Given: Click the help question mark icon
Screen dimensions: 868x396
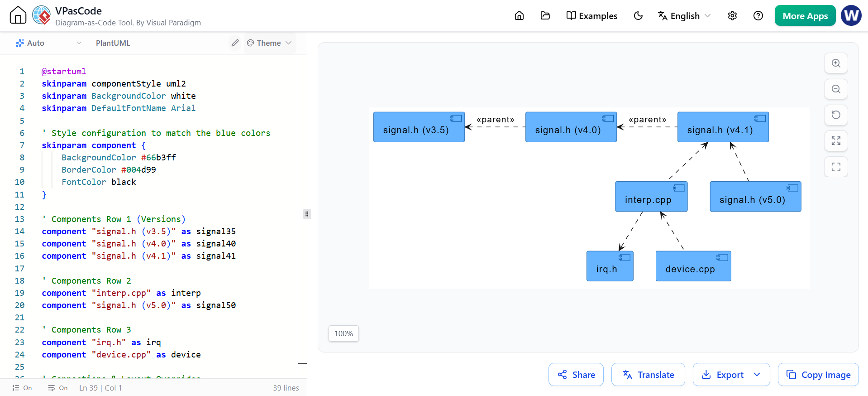Looking at the screenshot, I should click(x=758, y=16).
